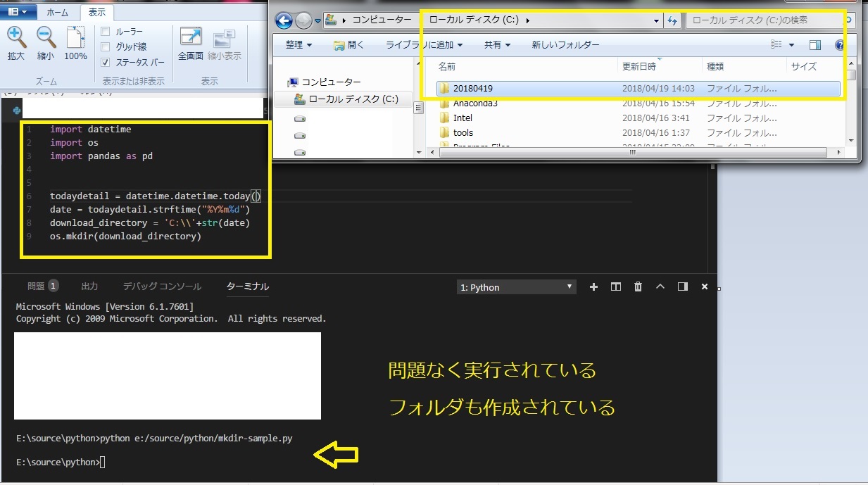This screenshot has height=485, width=868.
Task: Open the Paint file menu button
Action: click(18, 12)
